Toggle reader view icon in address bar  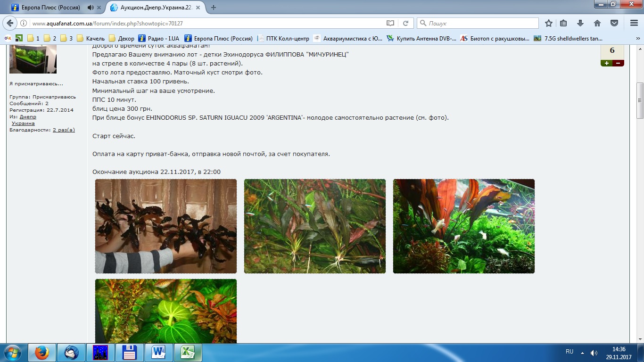coord(390,23)
